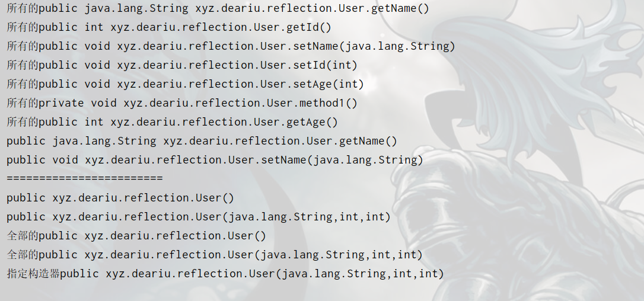Click the 所有的 getName() output line

[x=218, y=8]
